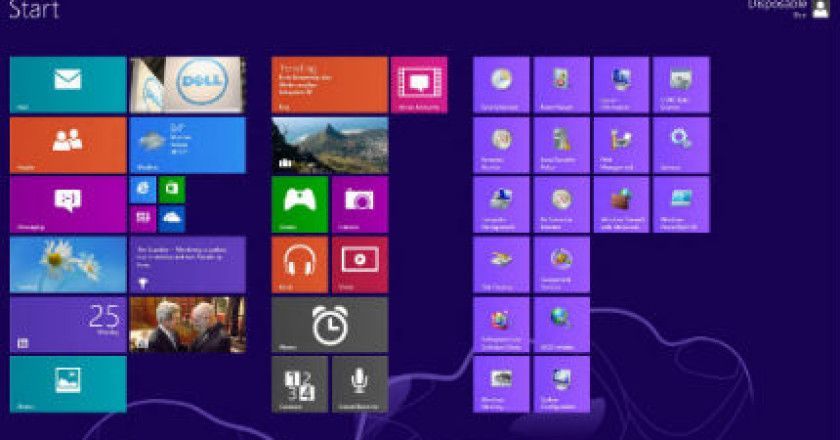
Task: Open the grey Alarms tile with clock
Action: (x=329, y=325)
